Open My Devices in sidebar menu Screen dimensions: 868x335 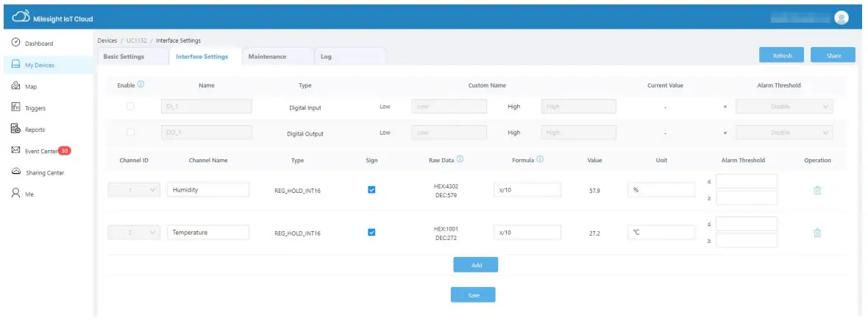tap(40, 65)
